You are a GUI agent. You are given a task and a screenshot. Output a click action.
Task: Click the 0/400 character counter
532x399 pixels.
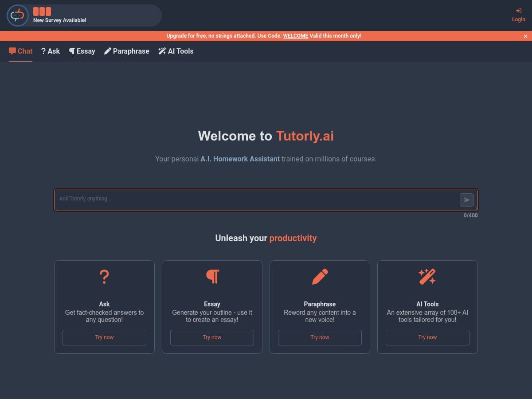[x=471, y=215]
